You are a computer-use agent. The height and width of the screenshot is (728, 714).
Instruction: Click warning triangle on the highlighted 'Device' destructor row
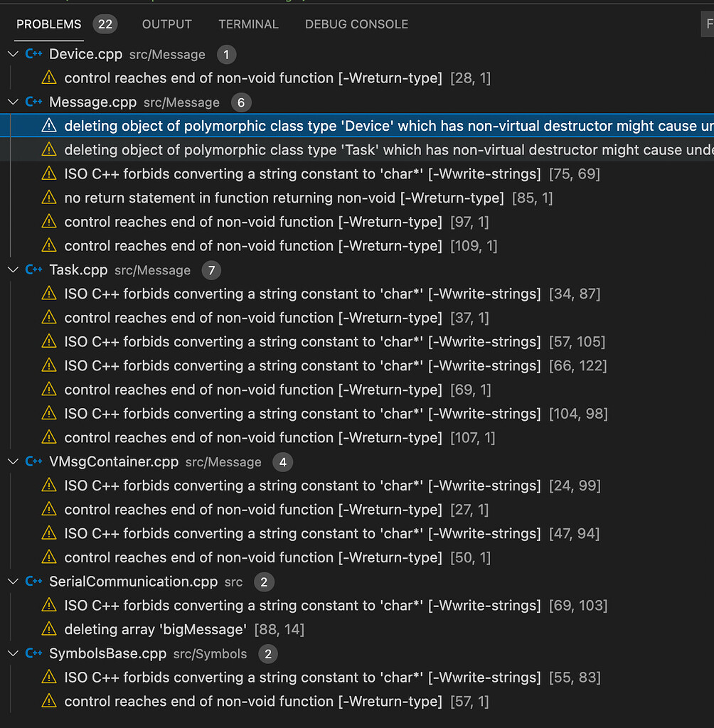(x=49, y=125)
